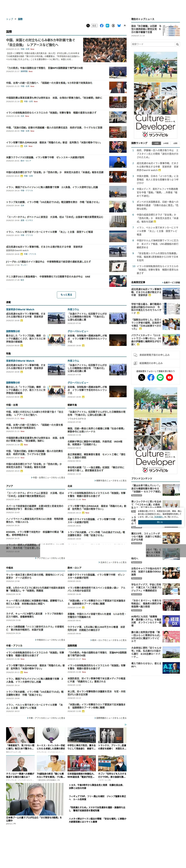Dismiss the cookie notice with 閉じる
Screen dimensions: 186x868
tap(160, 522)
